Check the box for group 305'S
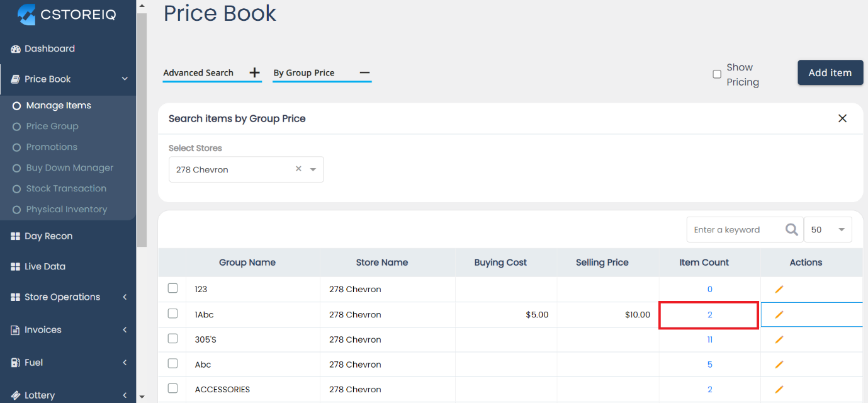Image resolution: width=868 pixels, height=403 pixels. pyautogui.click(x=172, y=339)
